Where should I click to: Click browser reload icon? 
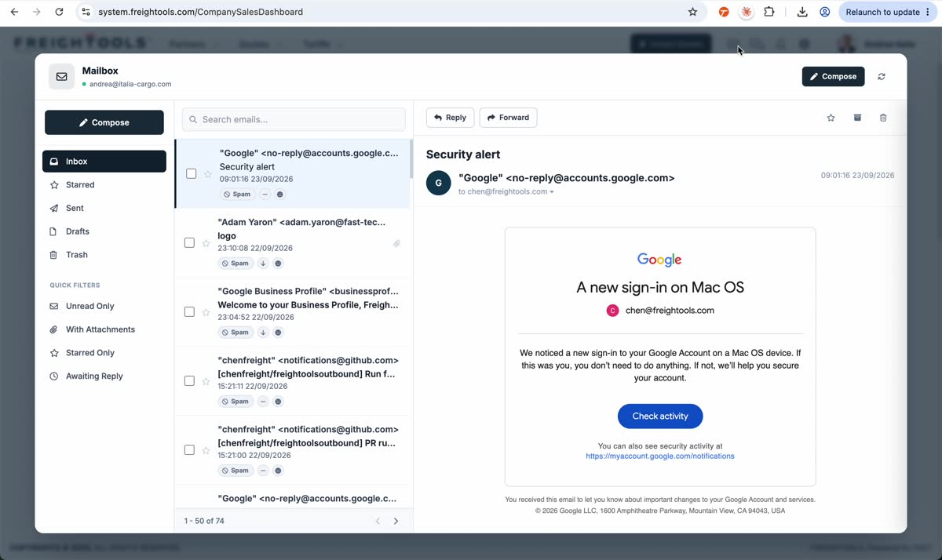pyautogui.click(x=59, y=12)
